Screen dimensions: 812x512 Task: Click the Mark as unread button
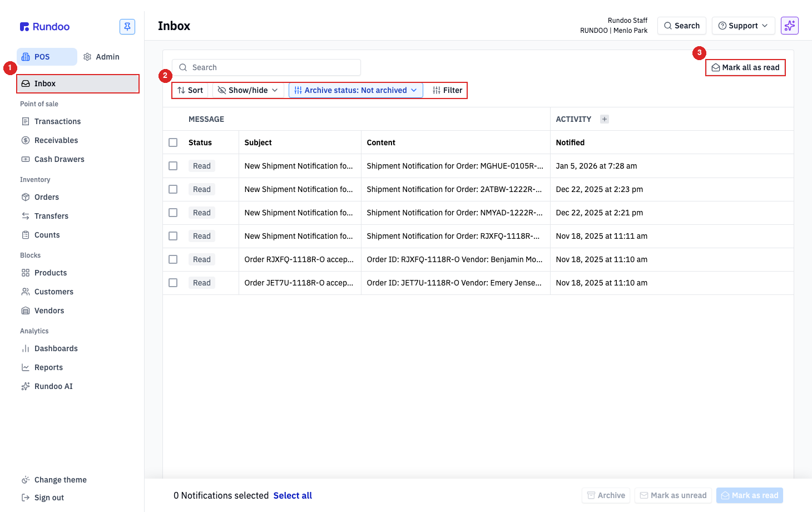pos(673,495)
